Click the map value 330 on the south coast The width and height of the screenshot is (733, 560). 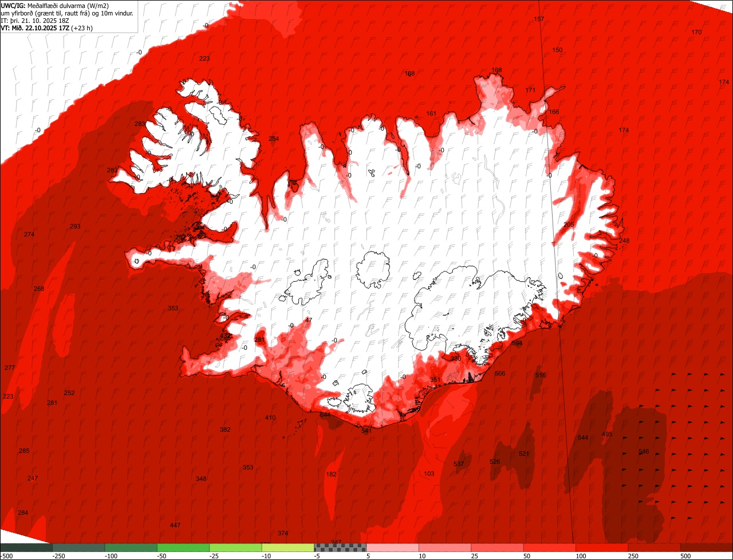pyautogui.click(x=455, y=358)
